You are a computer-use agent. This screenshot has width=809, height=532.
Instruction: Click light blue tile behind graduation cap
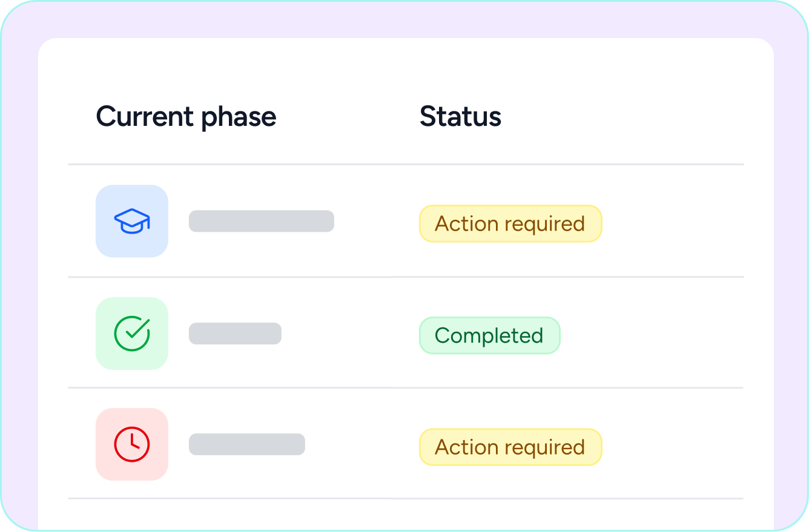[x=132, y=221]
